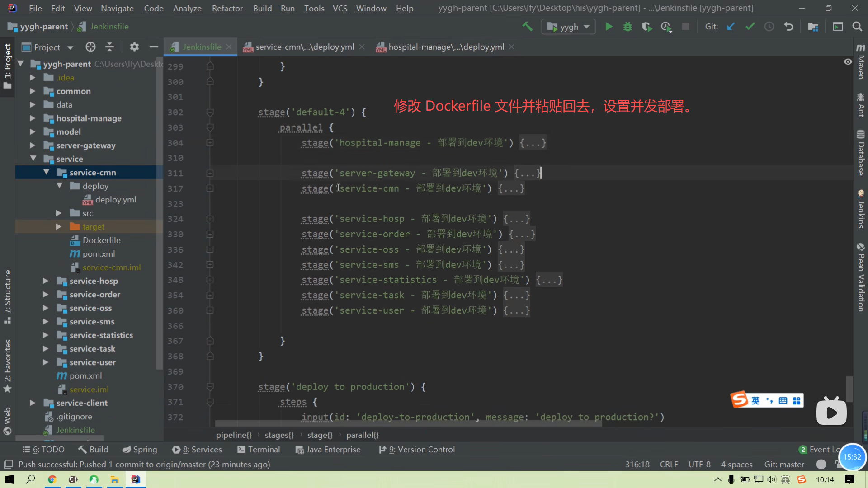Screen dimensions: 868x488
Task: Open the profiler run icon
Action: [x=666, y=27]
